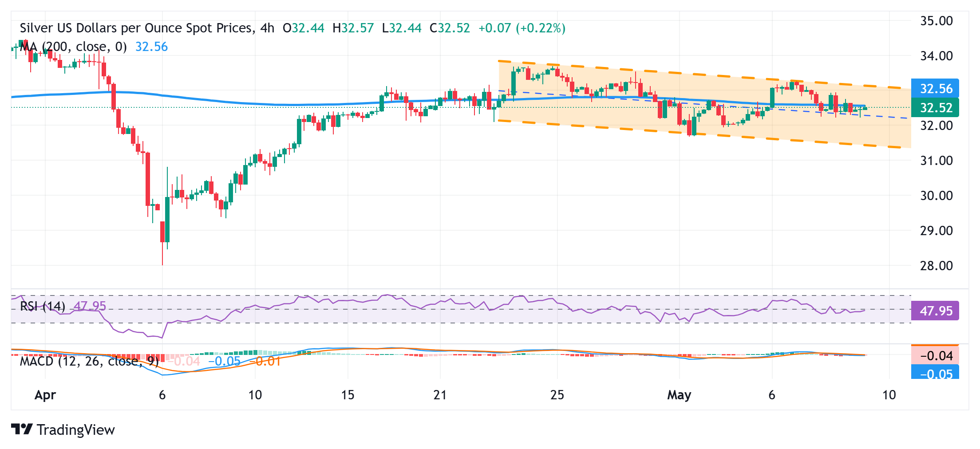Click the MA (200, close, 0) indicator label

(73, 47)
